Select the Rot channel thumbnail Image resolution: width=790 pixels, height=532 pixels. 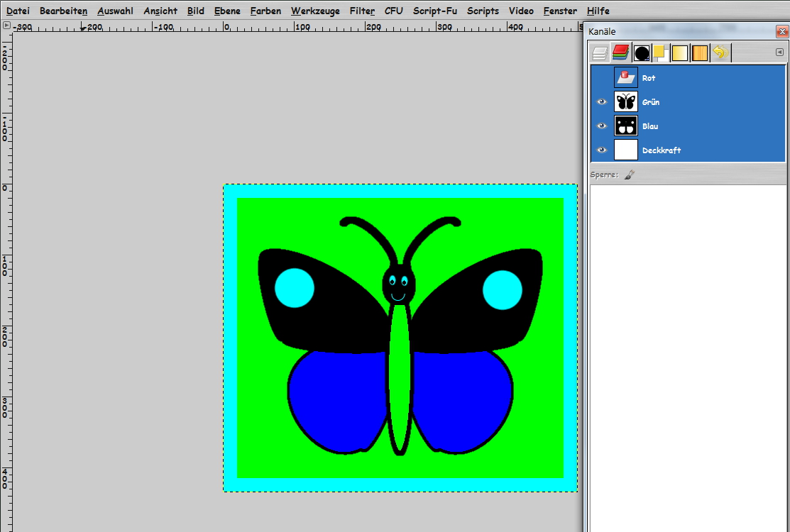click(x=626, y=78)
